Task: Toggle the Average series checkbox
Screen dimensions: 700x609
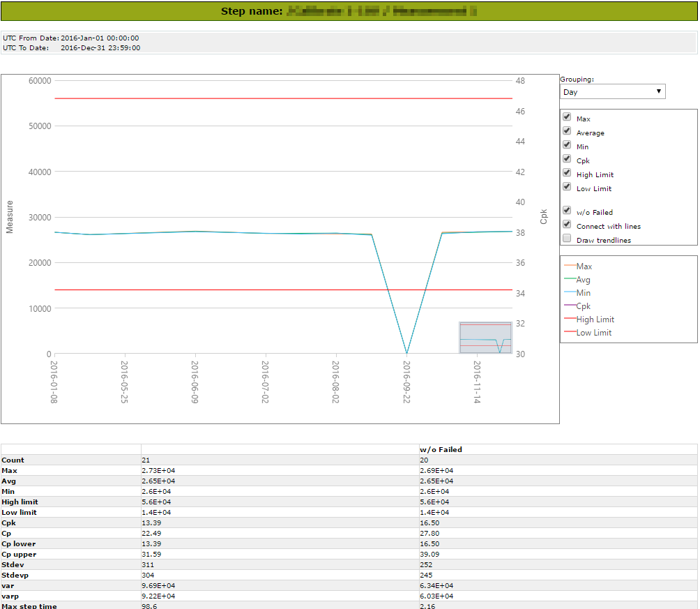Action: 567,131
